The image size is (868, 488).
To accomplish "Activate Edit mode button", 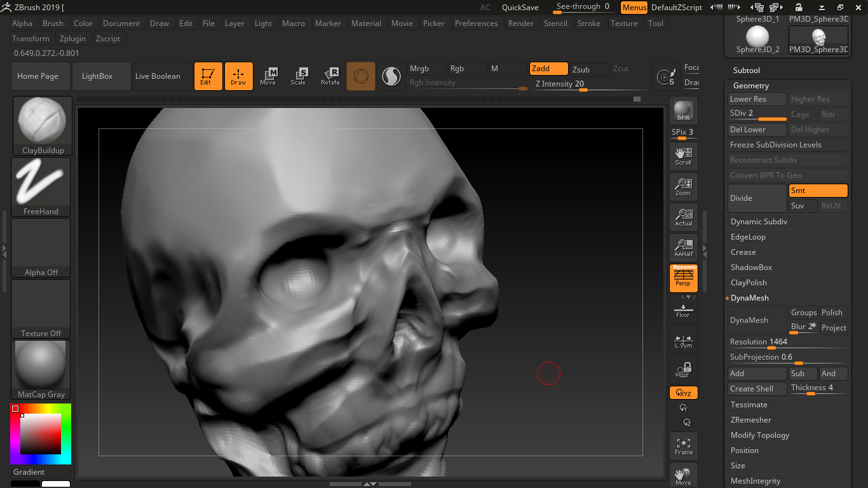I will tap(208, 76).
